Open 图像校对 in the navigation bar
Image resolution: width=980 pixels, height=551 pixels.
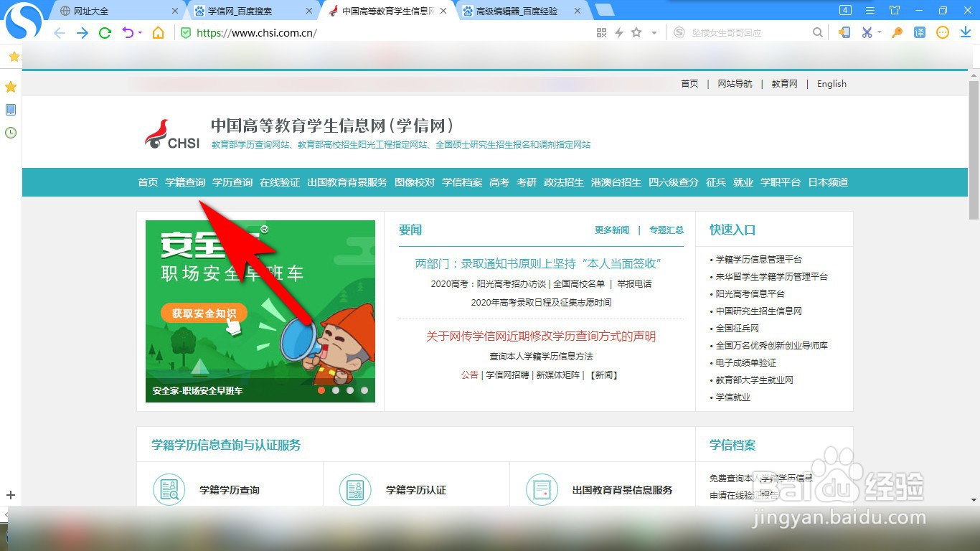tap(415, 182)
